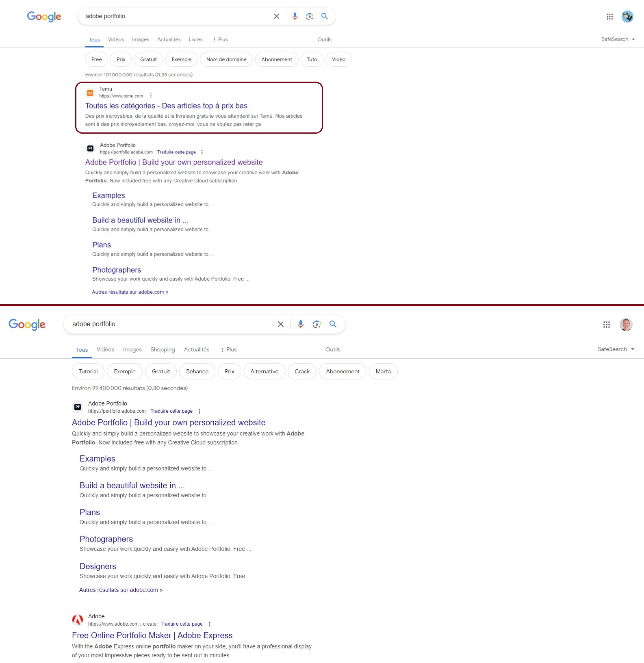Image resolution: width=644 pixels, height=663 pixels.
Task: Select the Nom de domaine filter chip
Action: 226,59
